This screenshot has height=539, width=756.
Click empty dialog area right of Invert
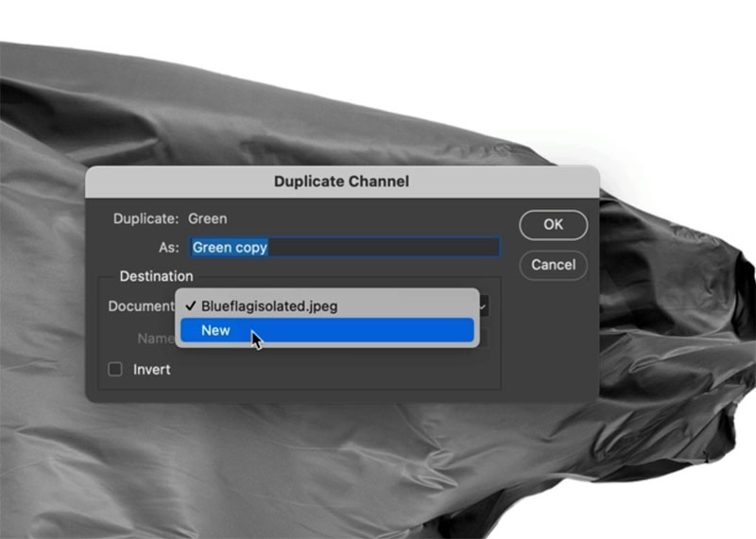[x=331, y=370]
